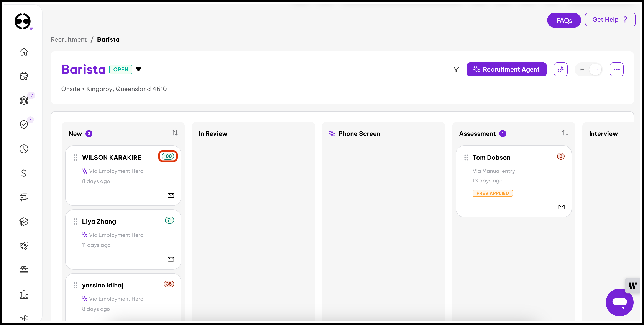Image resolution: width=644 pixels, height=325 pixels.
Task: Open the timesheet clock icon in sidebar
Action: tap(24, 149)
